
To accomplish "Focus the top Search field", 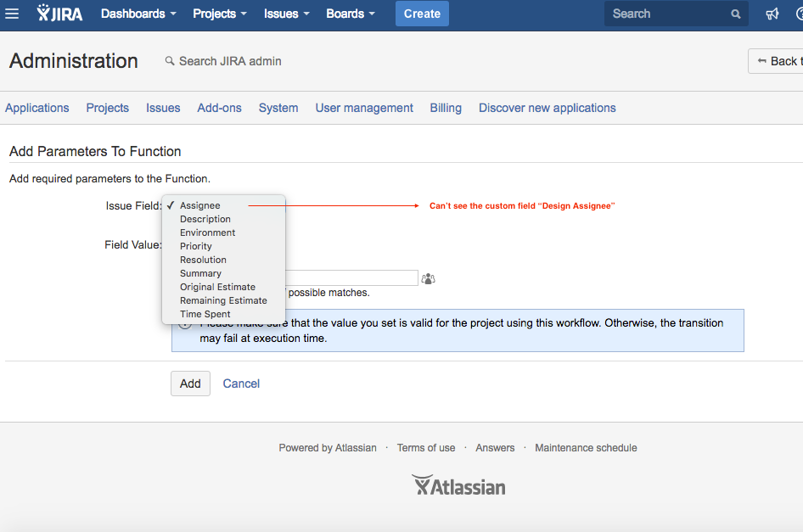I will (x=676, y=14).
